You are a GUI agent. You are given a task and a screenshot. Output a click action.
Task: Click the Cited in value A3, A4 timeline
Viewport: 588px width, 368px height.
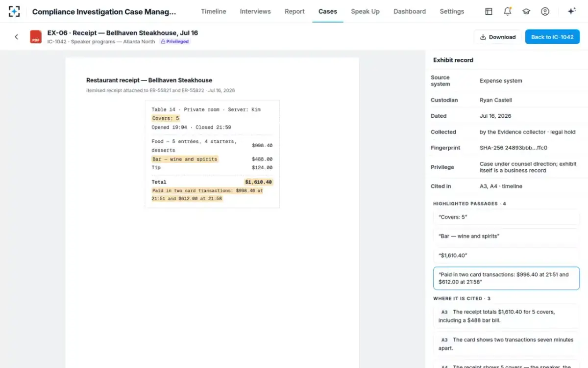[501, 186]
